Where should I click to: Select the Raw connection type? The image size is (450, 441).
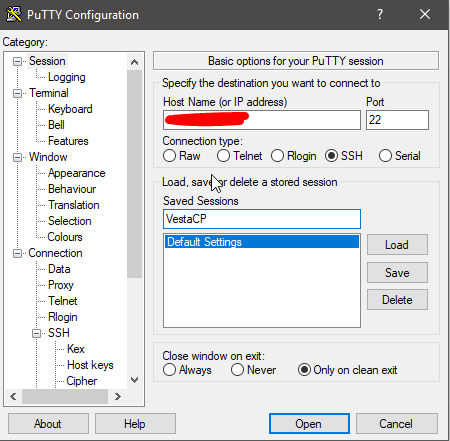click(169, 156)
